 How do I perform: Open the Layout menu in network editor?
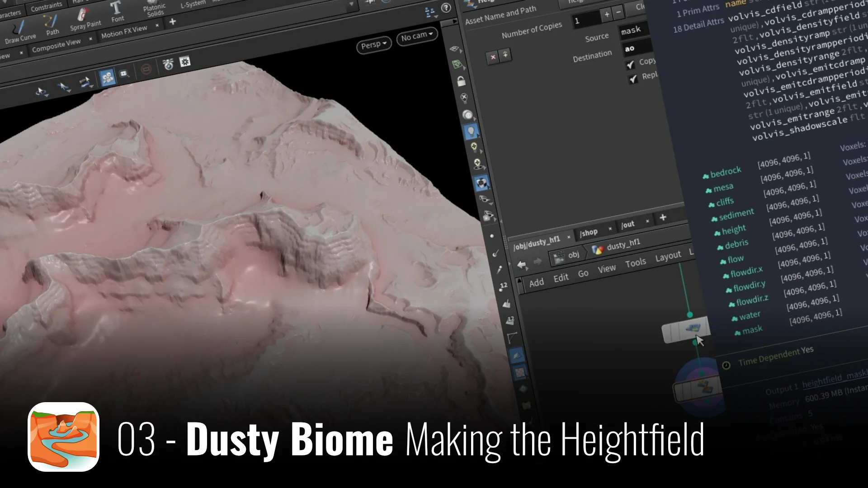668,257
